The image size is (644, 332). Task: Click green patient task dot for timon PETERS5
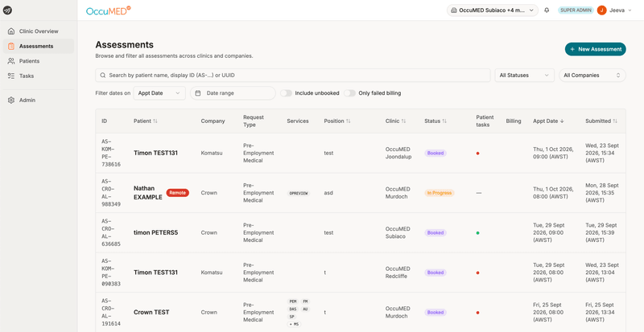(477, 232)
